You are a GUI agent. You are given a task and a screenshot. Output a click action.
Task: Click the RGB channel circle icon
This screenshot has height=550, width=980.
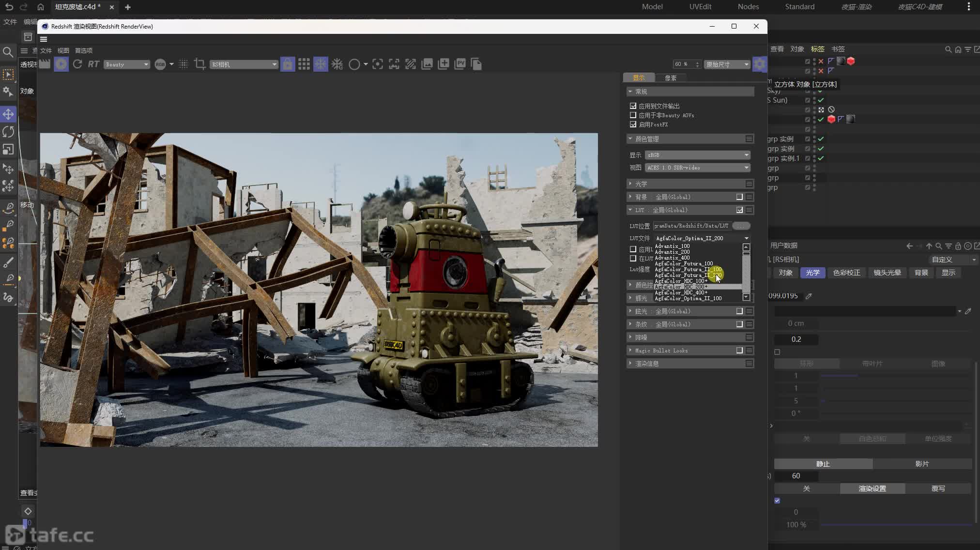click(x=160, y=64)
